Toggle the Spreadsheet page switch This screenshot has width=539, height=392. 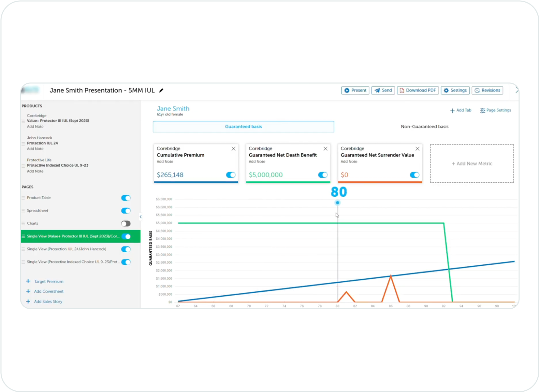[126, 211]
